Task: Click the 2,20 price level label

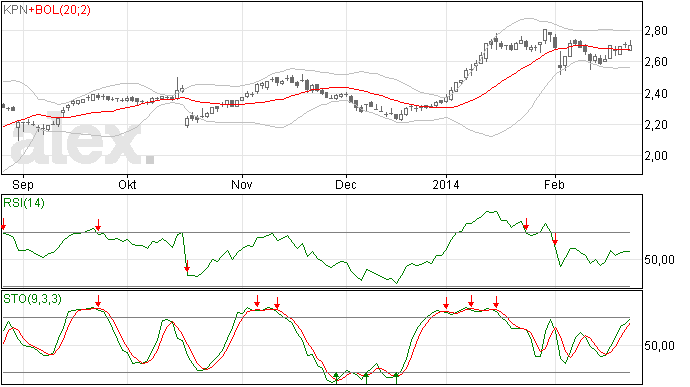Action: coord(656,125)
